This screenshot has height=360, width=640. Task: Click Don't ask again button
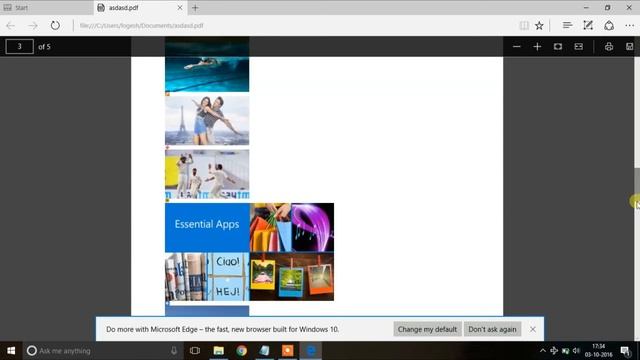492,329
